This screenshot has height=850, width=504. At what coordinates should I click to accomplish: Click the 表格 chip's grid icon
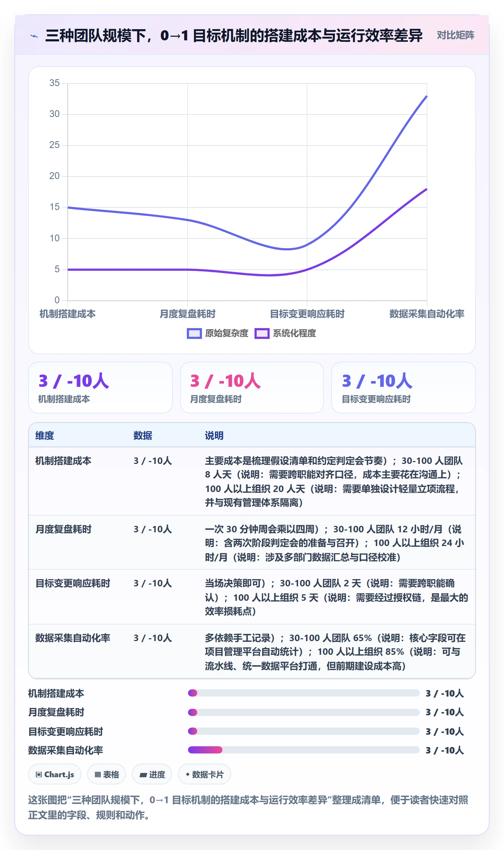point(98,774)
